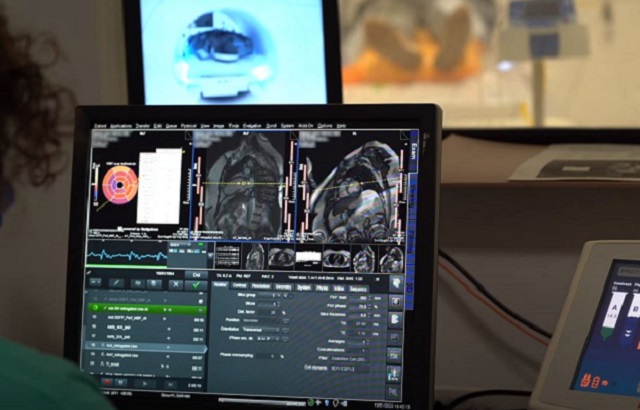Click the Ctrl button above the queue toolbar
This screenshot has height=410, width=640.
pyautogui.click(x=196, y=275)
